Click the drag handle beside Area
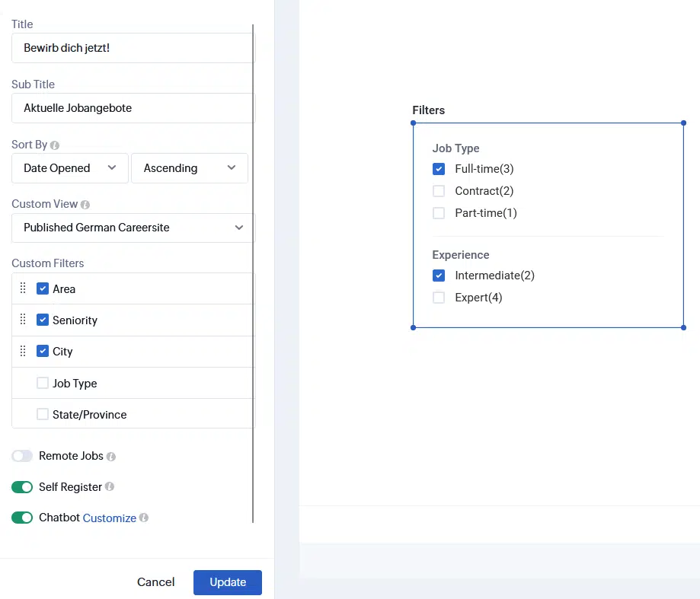 (23, 288)
